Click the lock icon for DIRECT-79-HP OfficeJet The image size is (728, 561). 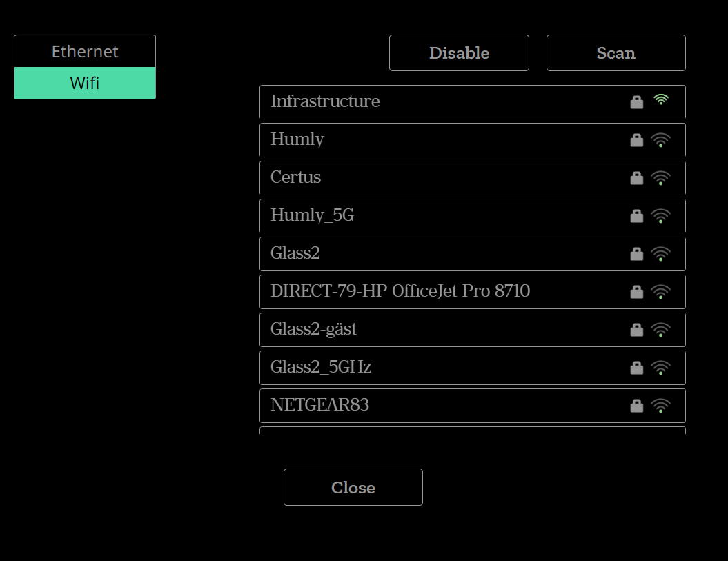point(637,292)
